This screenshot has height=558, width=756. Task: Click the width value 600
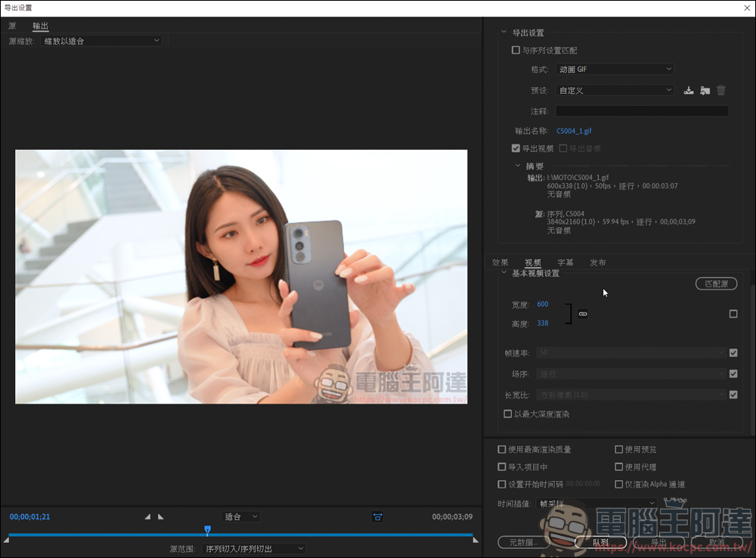pyautogui.click(x=542, y=304)
